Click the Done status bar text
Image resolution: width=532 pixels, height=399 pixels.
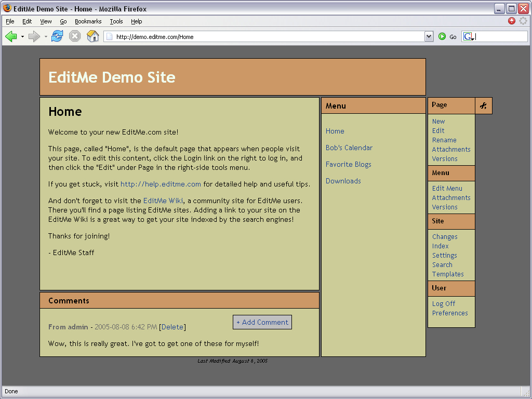pyautogui.click(x=11, y=391)
